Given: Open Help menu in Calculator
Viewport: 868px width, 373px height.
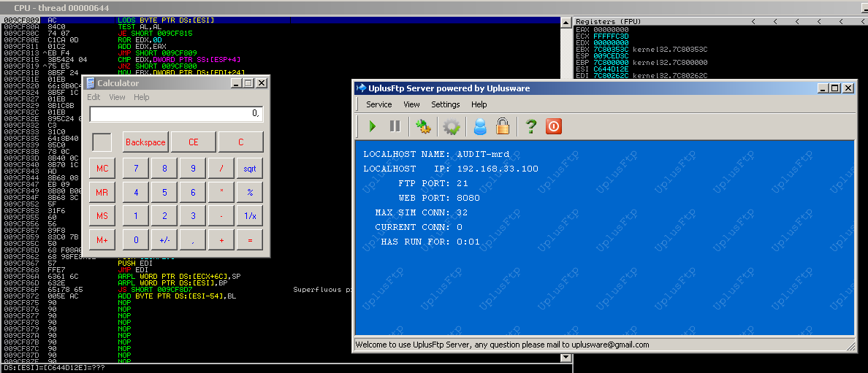Looking at the screenshot, I should 142,97.
